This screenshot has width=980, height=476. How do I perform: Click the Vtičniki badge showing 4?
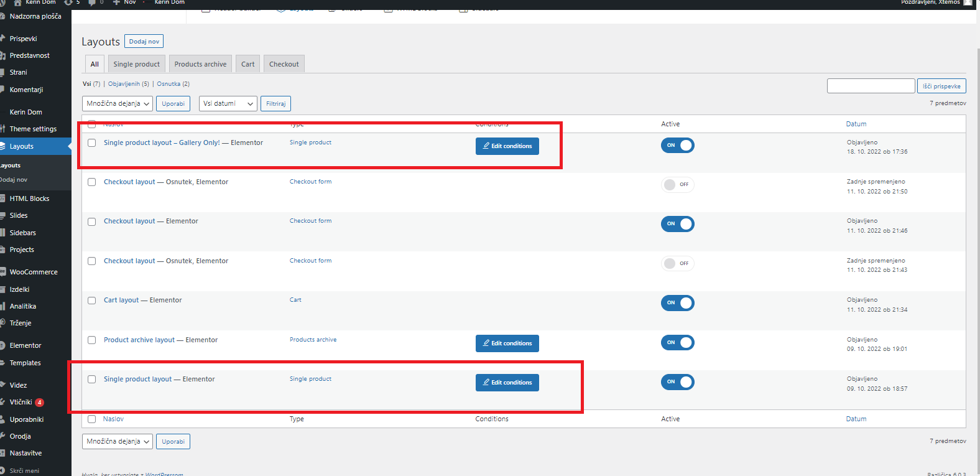(39, 402)
